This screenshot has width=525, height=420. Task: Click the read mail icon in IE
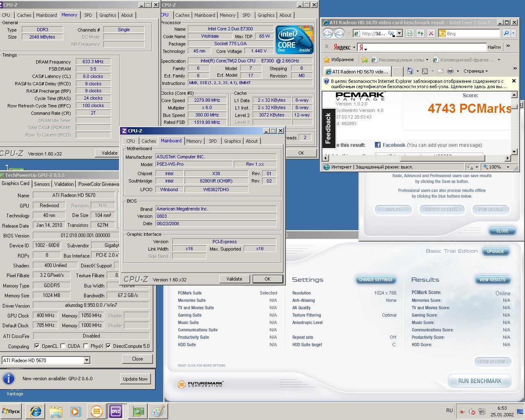click(441, 71)
